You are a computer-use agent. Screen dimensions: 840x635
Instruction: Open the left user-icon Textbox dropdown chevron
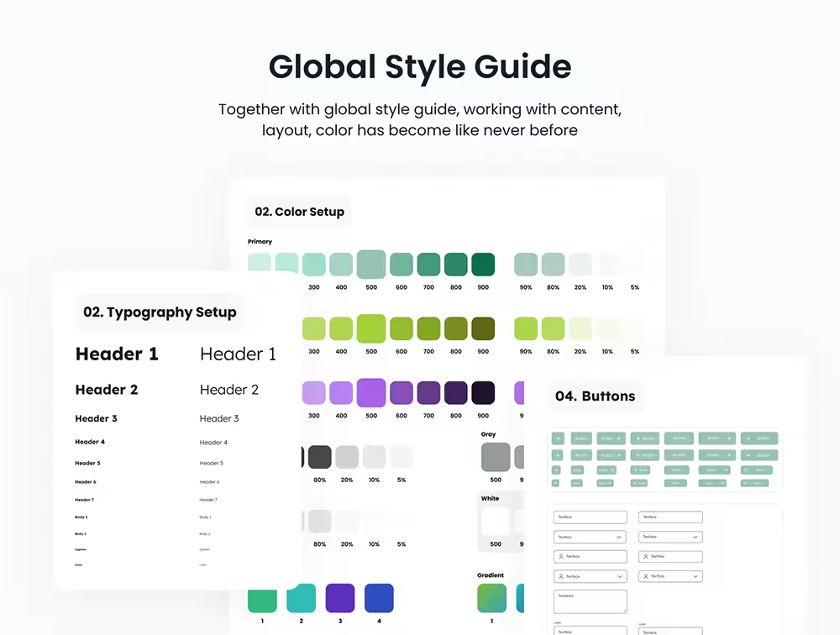pos(620,577)
